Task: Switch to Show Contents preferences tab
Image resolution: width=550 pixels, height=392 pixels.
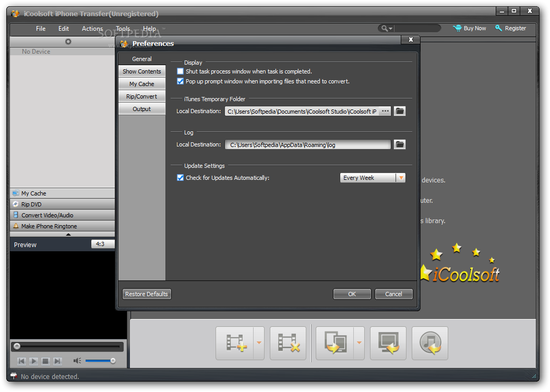Action: tap(142, 71)
